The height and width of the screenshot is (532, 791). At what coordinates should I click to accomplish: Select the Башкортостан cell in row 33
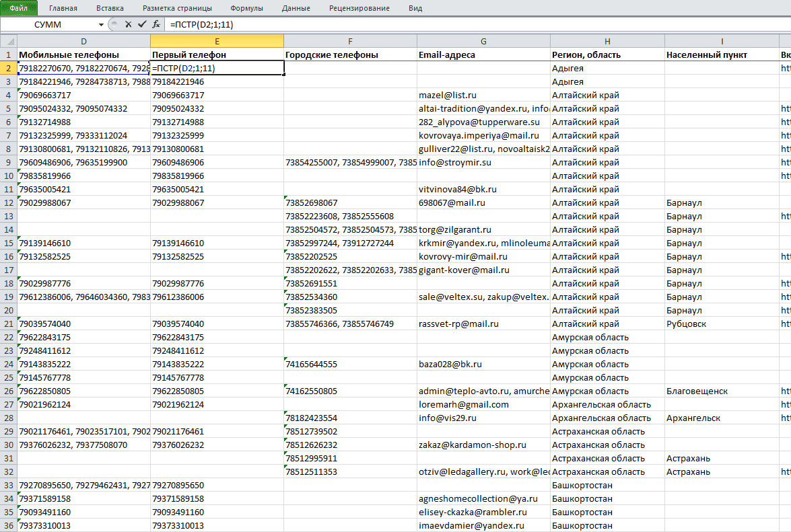607,485
